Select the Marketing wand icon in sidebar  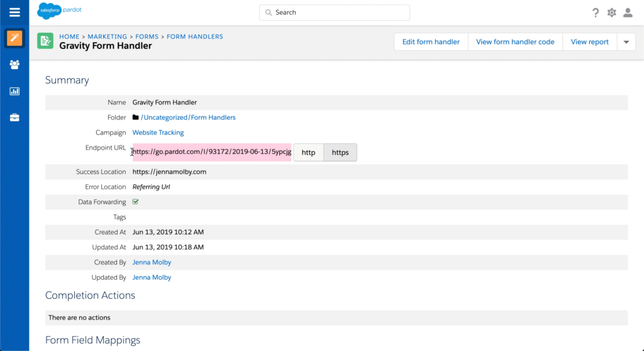click(x=14, y=38)
